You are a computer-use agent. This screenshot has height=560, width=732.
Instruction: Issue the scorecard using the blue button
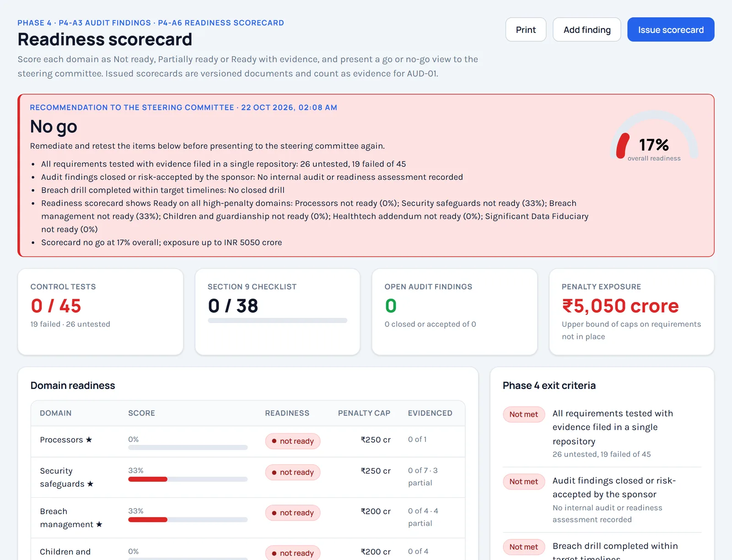(671, 30)
